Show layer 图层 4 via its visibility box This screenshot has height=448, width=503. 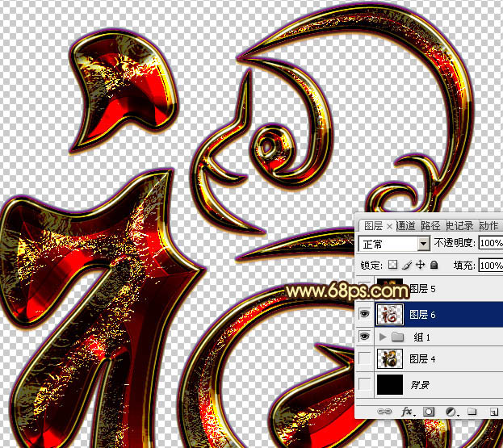click(x=364, y=358)
